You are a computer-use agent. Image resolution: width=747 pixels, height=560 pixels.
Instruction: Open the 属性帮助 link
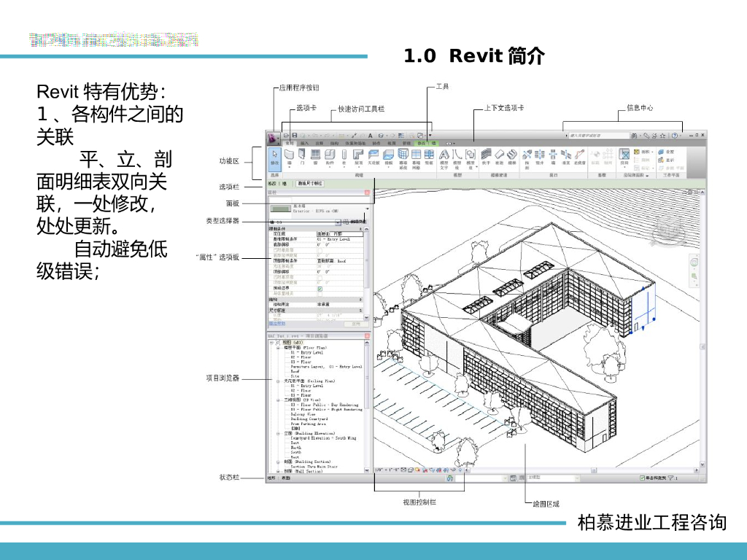(x=276, y=324)
